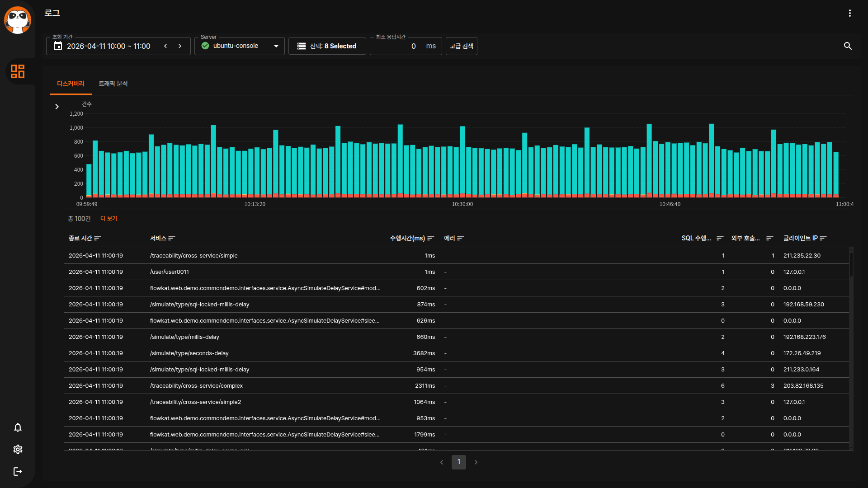Open the dashboard grid icon in sidebar
The width and height of the screenshot is (868, 488).
pos(18,71)
